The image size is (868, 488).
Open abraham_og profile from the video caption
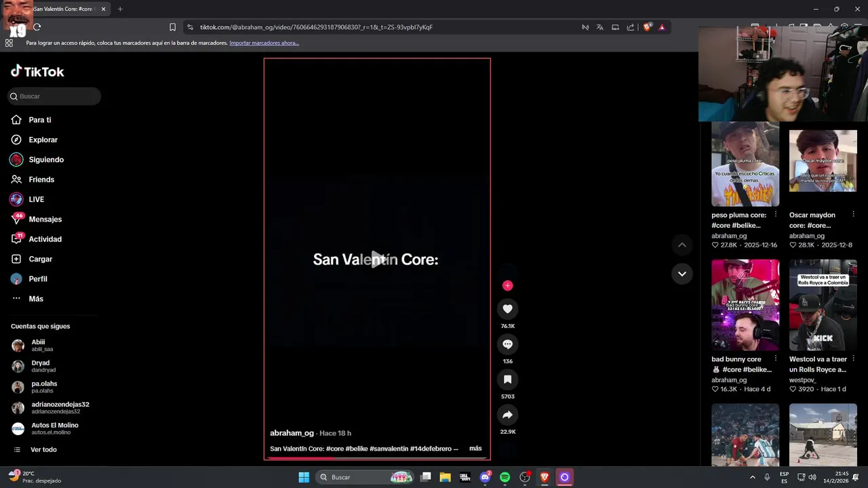[292, 433]
